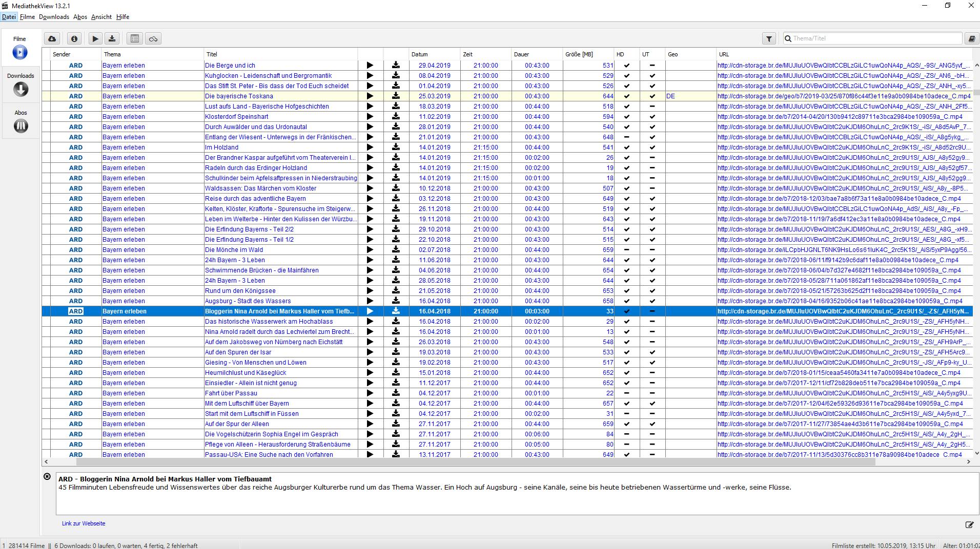Sort table by Größe [MB] column header

click(x=588, y=54)
